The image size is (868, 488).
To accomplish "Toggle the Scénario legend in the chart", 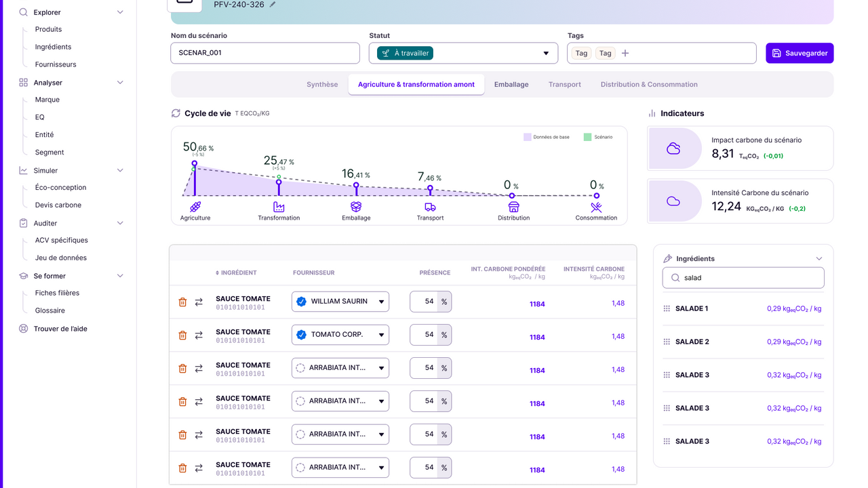I will 597,137.
